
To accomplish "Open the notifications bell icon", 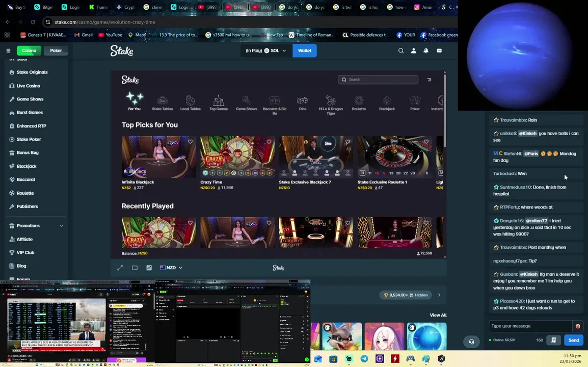I will (426, 50).
